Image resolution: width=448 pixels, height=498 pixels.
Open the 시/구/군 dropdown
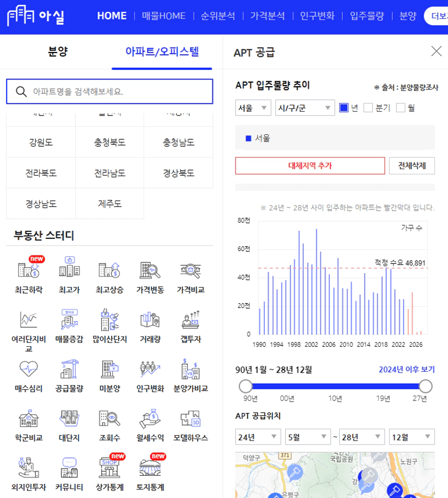click(x=305, y=108)
